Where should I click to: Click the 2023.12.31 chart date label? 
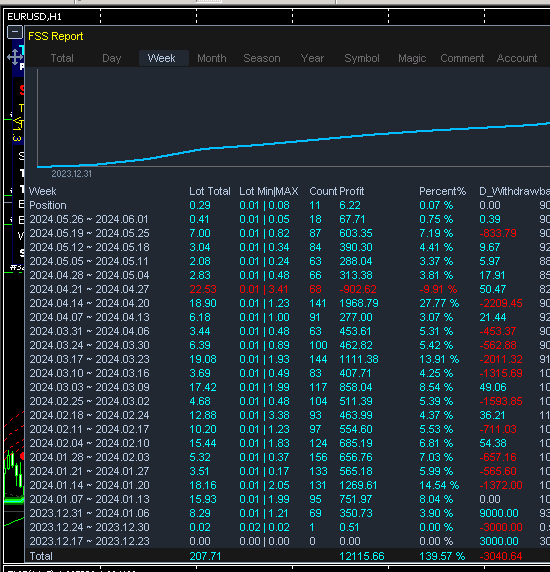[71, 174]
